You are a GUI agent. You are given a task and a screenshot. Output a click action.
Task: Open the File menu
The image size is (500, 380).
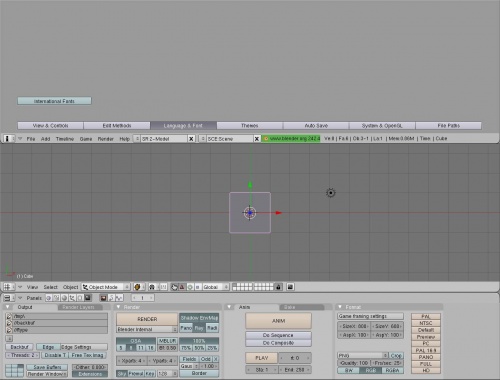pos(31,139)
